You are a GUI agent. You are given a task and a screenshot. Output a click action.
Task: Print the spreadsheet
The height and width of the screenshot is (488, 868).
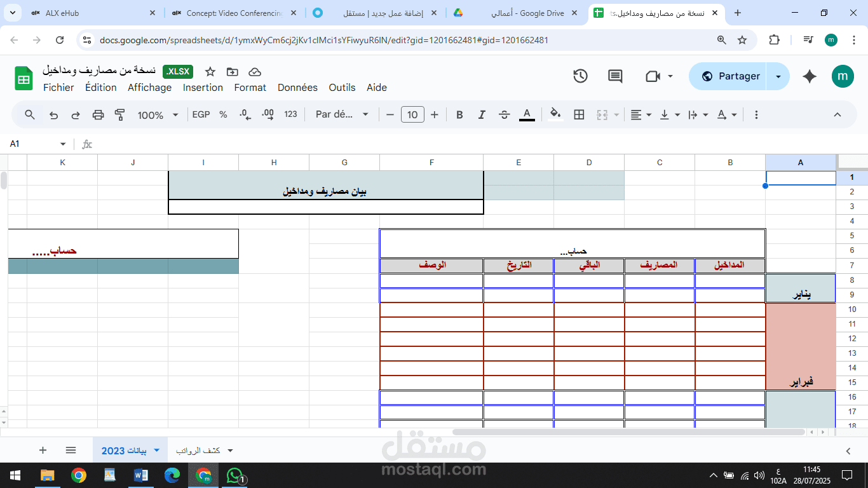[x=98, y=115]
